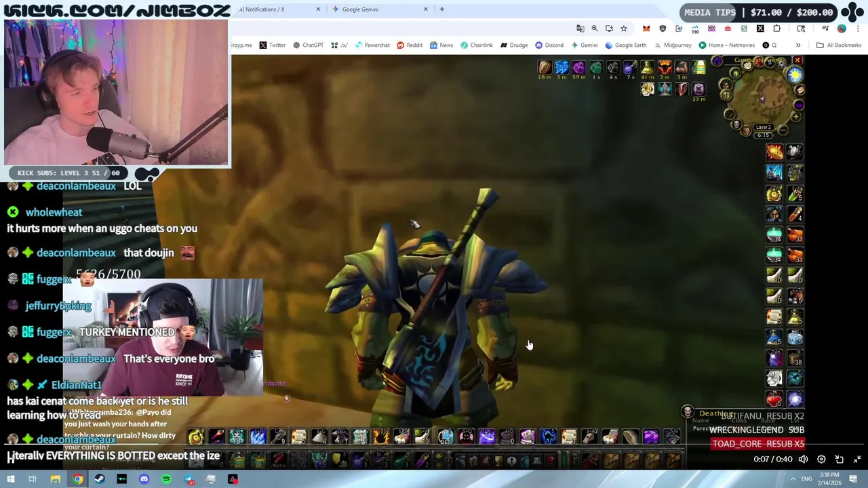Open the Windows Start menu

[x=10, y=479]
